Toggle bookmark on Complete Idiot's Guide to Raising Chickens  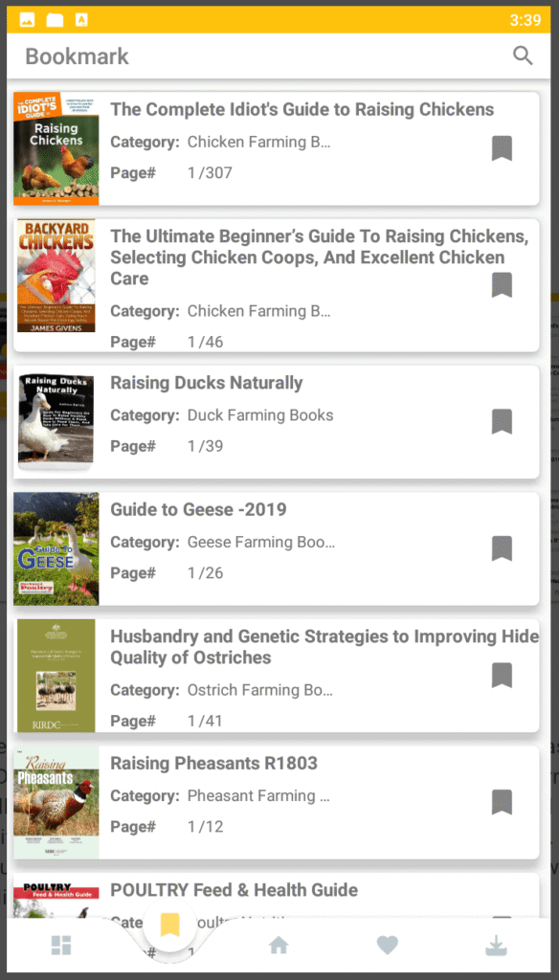[x=502, y=148]
